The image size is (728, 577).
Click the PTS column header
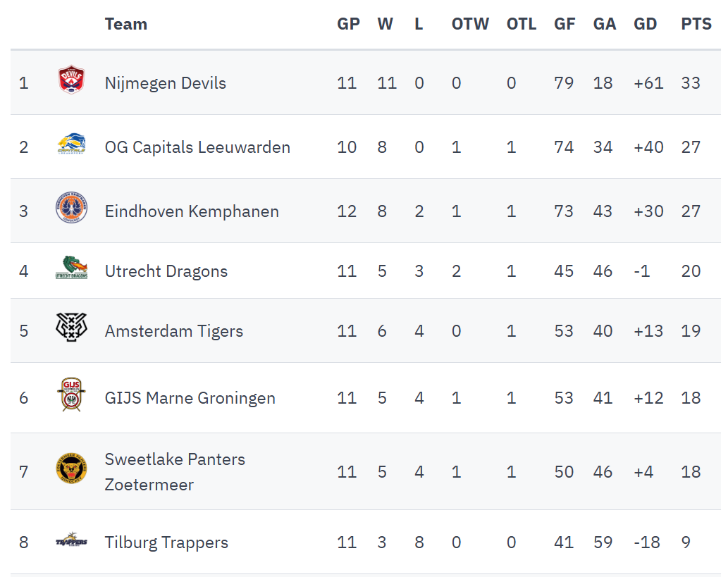(696, 24)
